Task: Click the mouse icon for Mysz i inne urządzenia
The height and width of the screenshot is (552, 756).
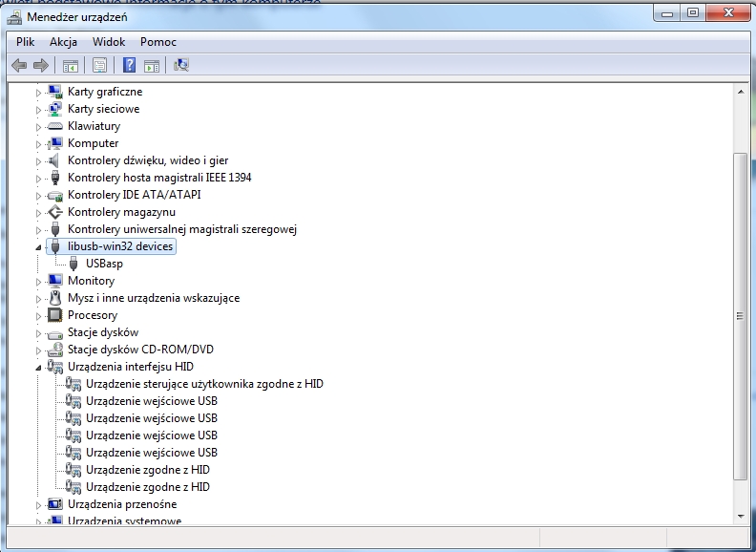Action: click(x=55, y=298)
